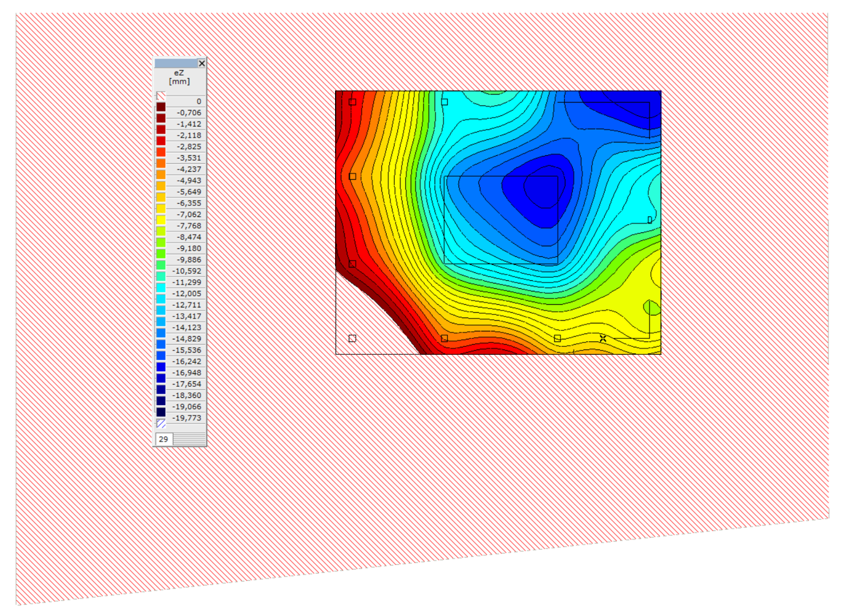Choose the cyan -11,299 legend swatch
Screen dimensions: 845x616
pos(161,277)
